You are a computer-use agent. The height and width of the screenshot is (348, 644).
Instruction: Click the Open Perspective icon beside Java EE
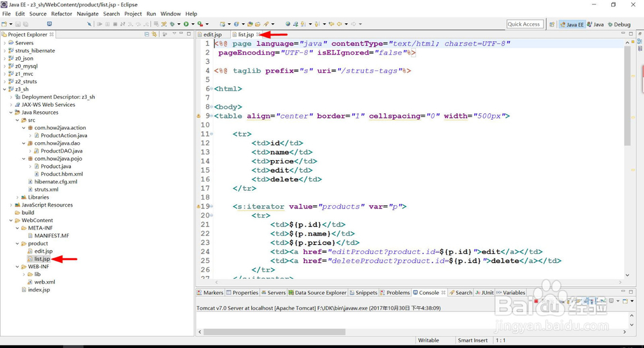click(552, 24)
